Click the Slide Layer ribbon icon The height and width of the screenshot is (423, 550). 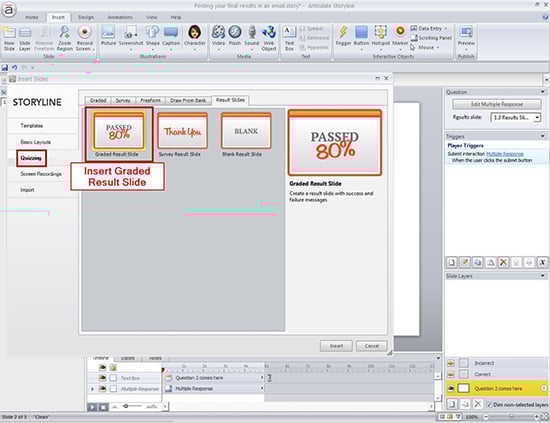25,38
